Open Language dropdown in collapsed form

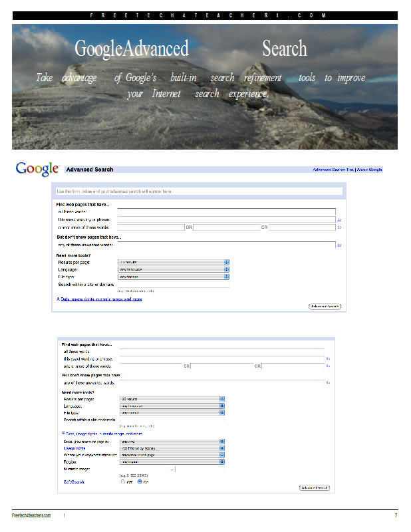(174, 269)
